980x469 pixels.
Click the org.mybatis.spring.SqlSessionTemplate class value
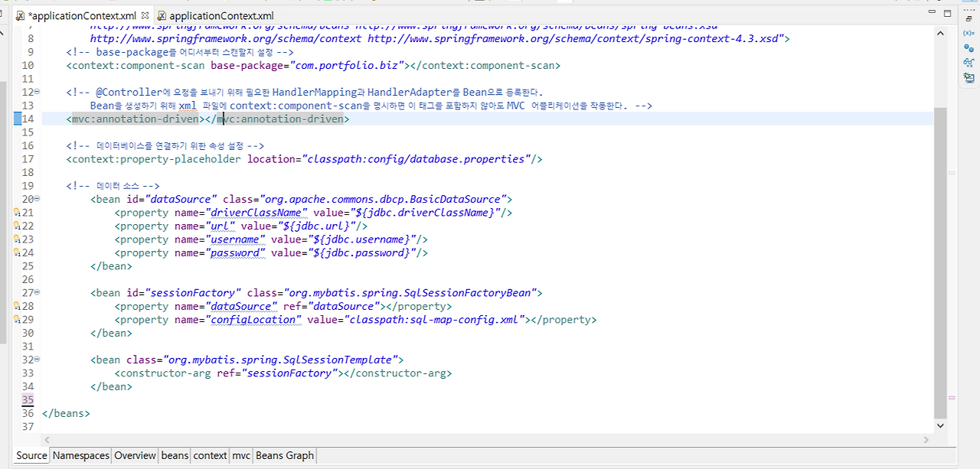pos(280,360)
